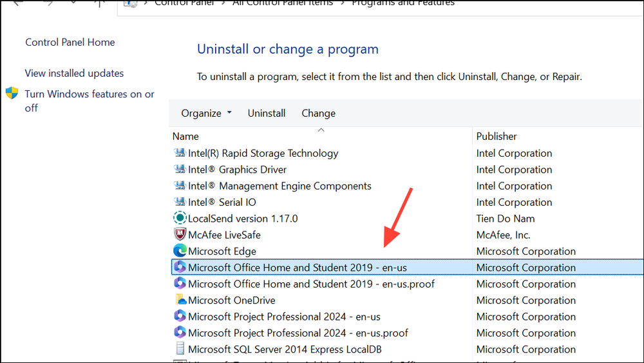This screenshot has width=644, height=363.
Task: Open View installed updates link
Action: tap(74, 73)
